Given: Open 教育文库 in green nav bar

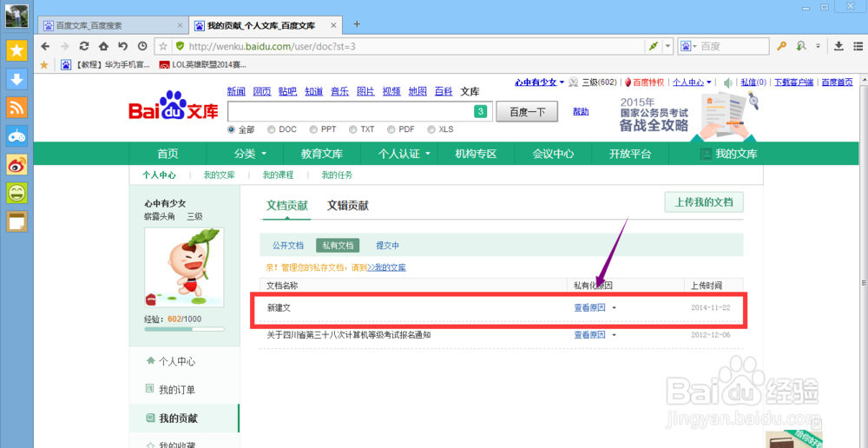Looking at the screenshot, I should [322, 154].
